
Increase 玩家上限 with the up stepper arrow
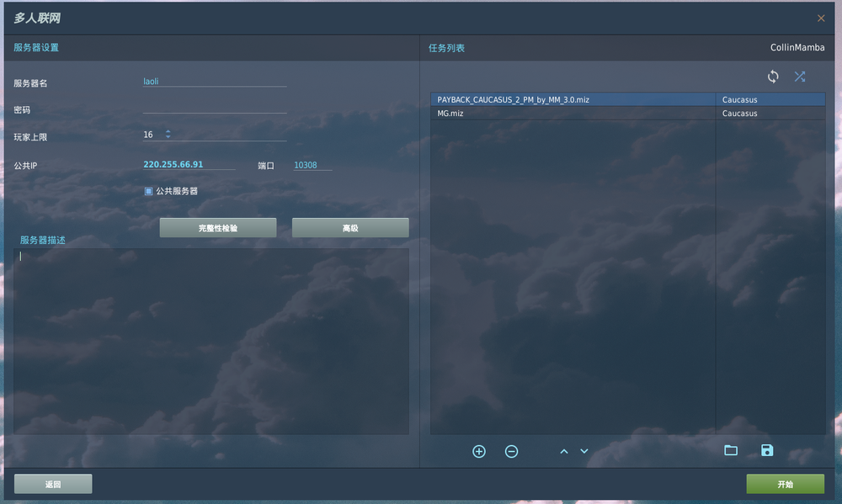coord(168,131)
